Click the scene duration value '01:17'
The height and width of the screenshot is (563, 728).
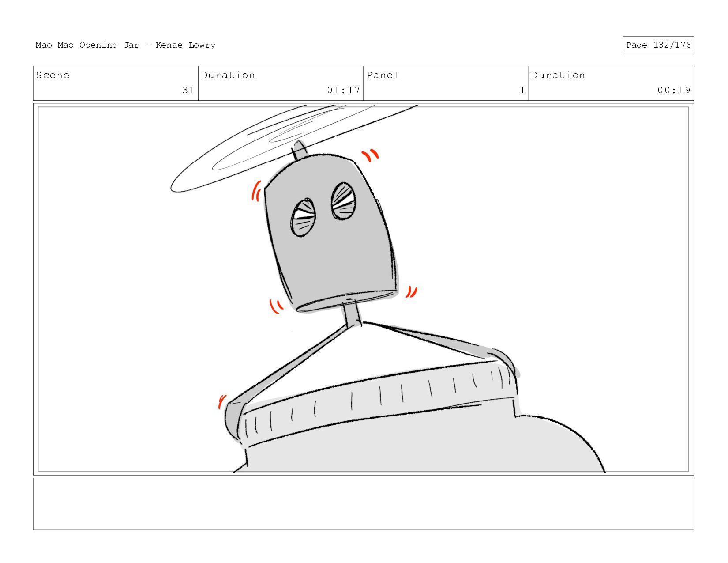(343, 90)
